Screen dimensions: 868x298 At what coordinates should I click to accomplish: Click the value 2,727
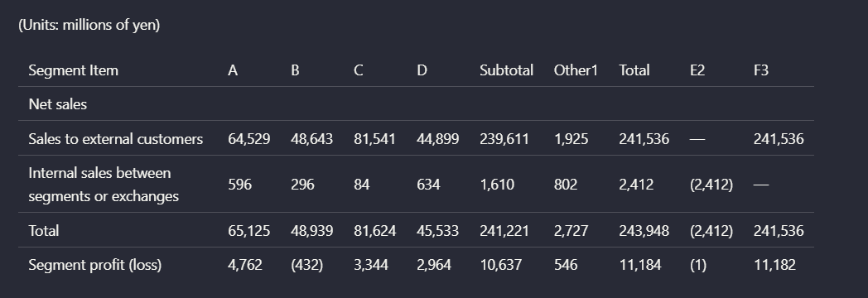click(x=571, y=231)
